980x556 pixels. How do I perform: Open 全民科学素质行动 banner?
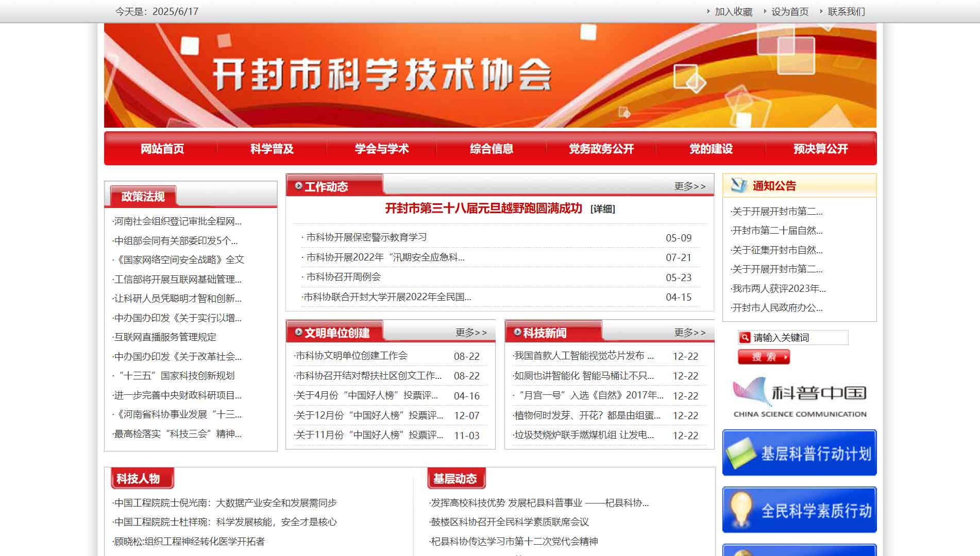point(800,510)
